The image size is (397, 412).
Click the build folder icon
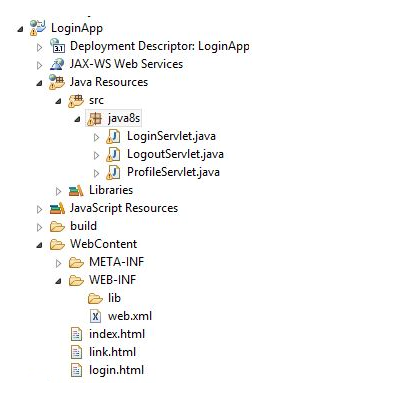click(57, 227)
